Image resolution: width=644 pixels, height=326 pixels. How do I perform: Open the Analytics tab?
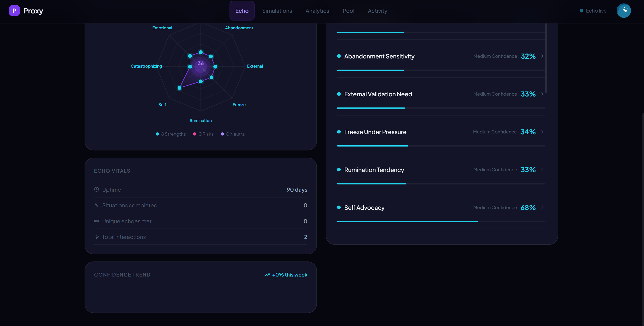317,11
